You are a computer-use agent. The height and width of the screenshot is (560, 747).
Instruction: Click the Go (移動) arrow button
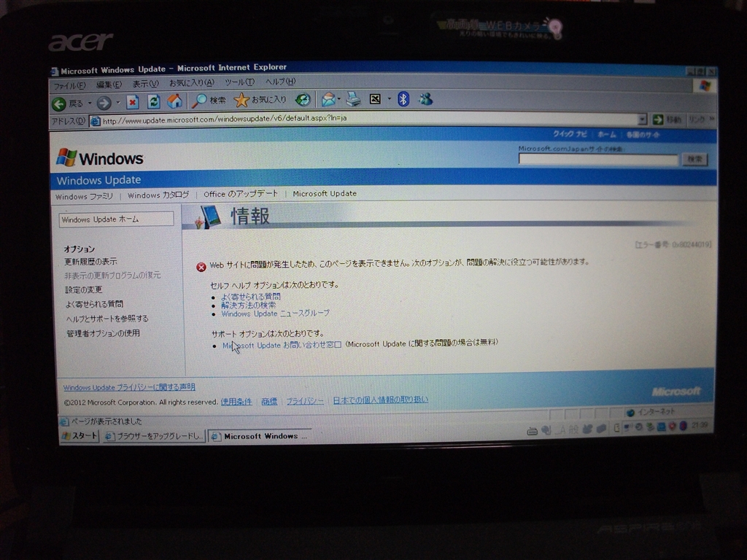[658, 119]
